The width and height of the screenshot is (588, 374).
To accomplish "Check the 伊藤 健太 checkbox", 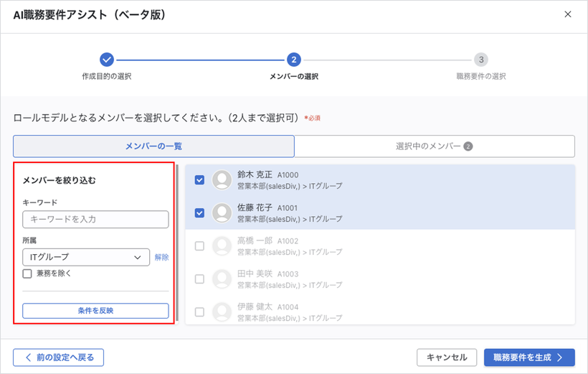I will pyautogui.click(x=199, y=312).
